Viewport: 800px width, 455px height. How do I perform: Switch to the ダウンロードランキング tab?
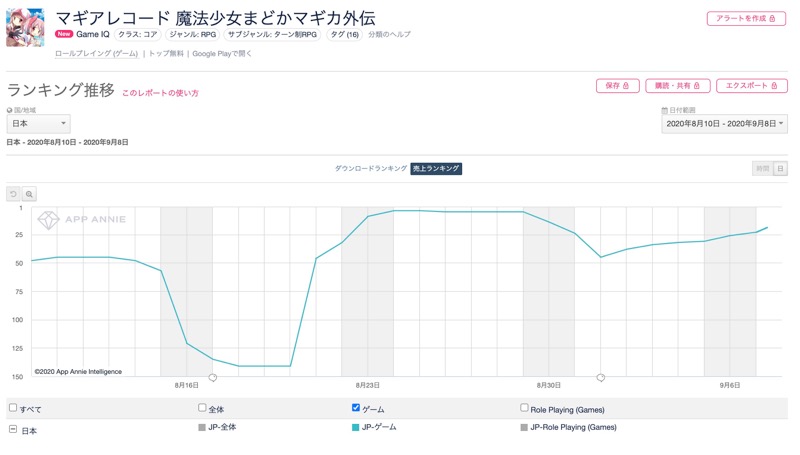pyautogui.click(x=371, y=168)
